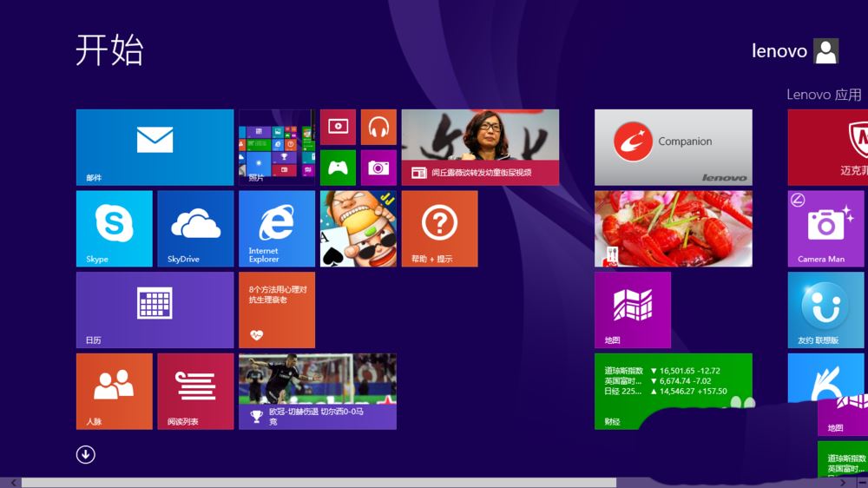868x488 pixels.
Task: Open the health tile 8个方法用心理对抗生理衰老
Action: 277,310
